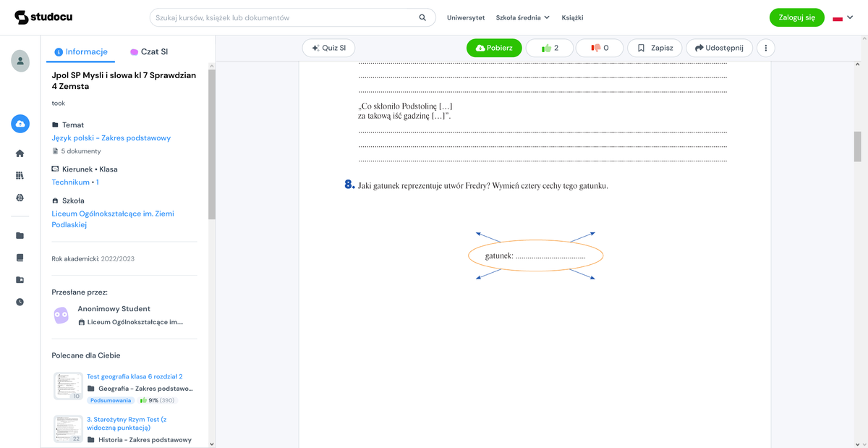The height and width of the screenshot is (448, 868).
Task: Click the Rok akademicki: 2022/2023 text
Action: pyautogui.click(x=93, y=258)
